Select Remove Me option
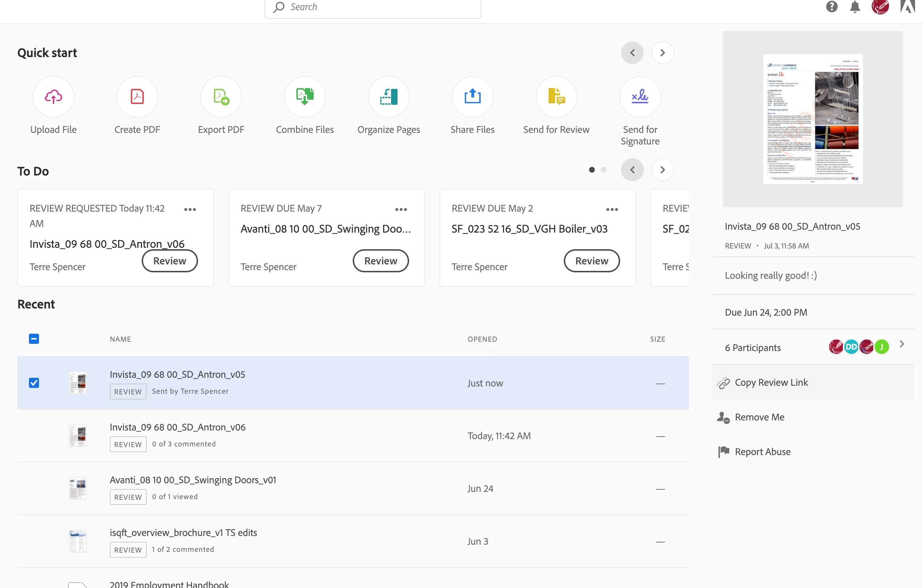 [759, 417]
